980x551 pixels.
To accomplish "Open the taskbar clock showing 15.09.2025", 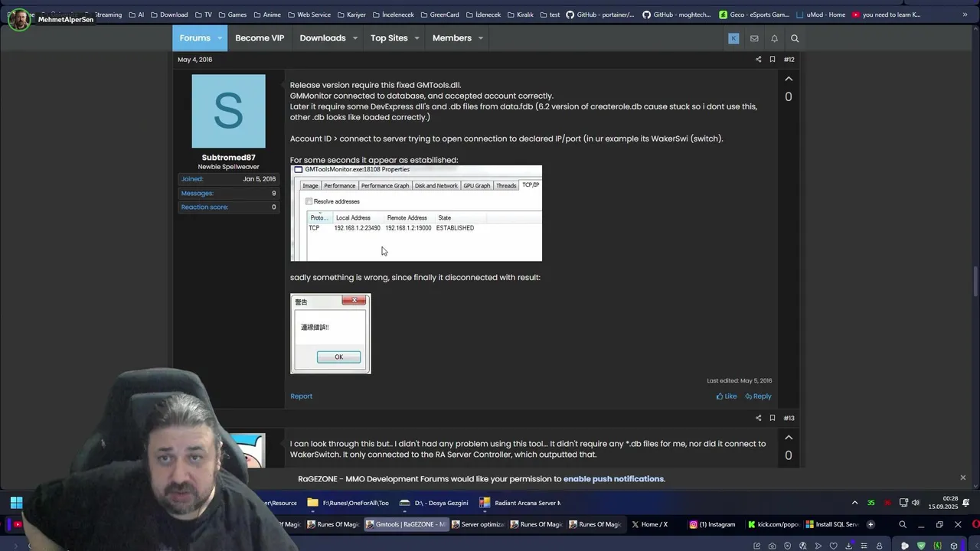I will click(943, 503).
